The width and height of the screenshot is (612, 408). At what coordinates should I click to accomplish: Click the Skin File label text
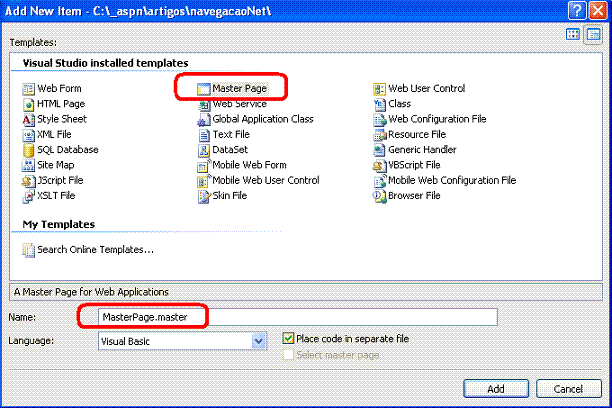(230, 196)
